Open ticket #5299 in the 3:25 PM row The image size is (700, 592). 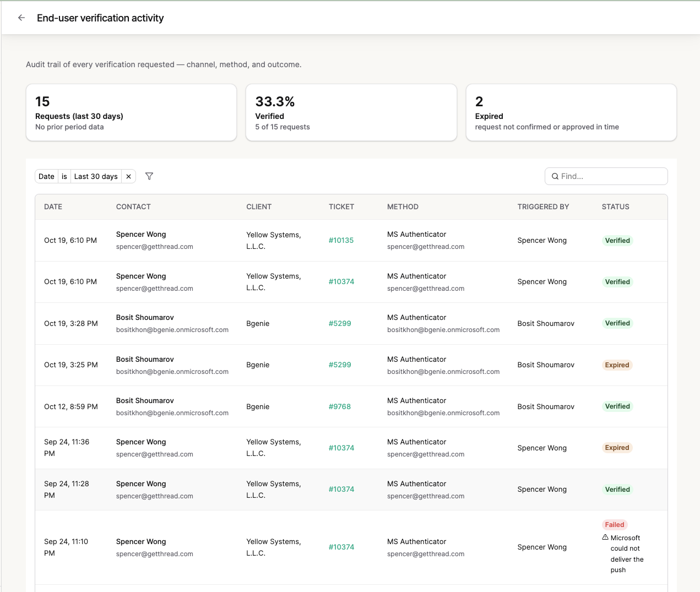(340, 365)
